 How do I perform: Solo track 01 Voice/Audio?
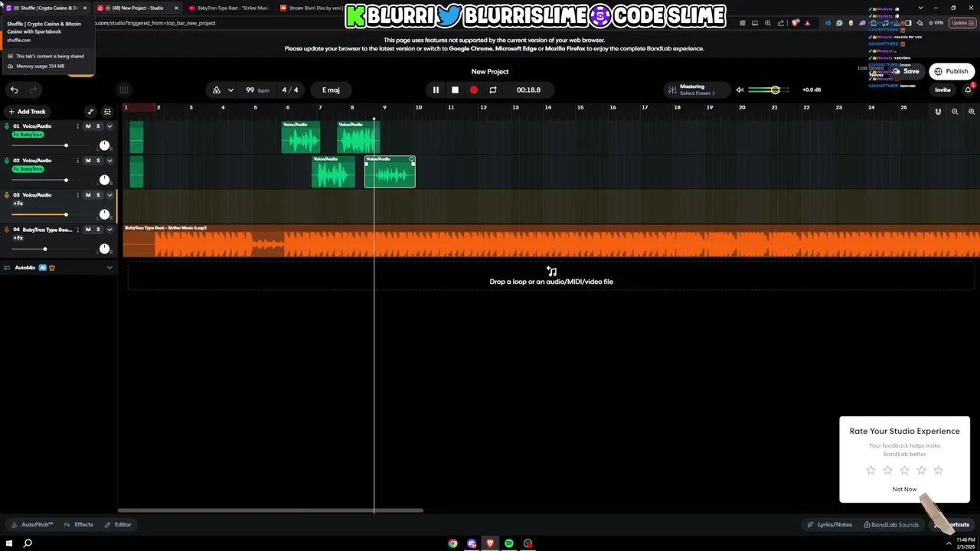pos(98,126)
